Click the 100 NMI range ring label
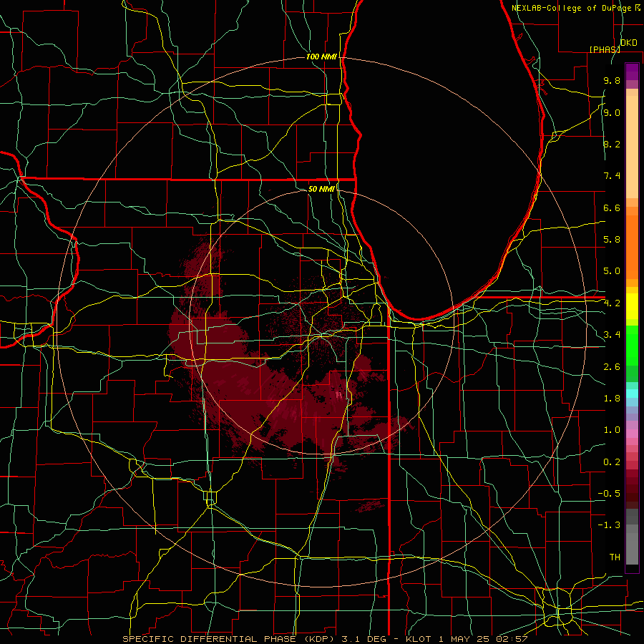 pos(321,57)
